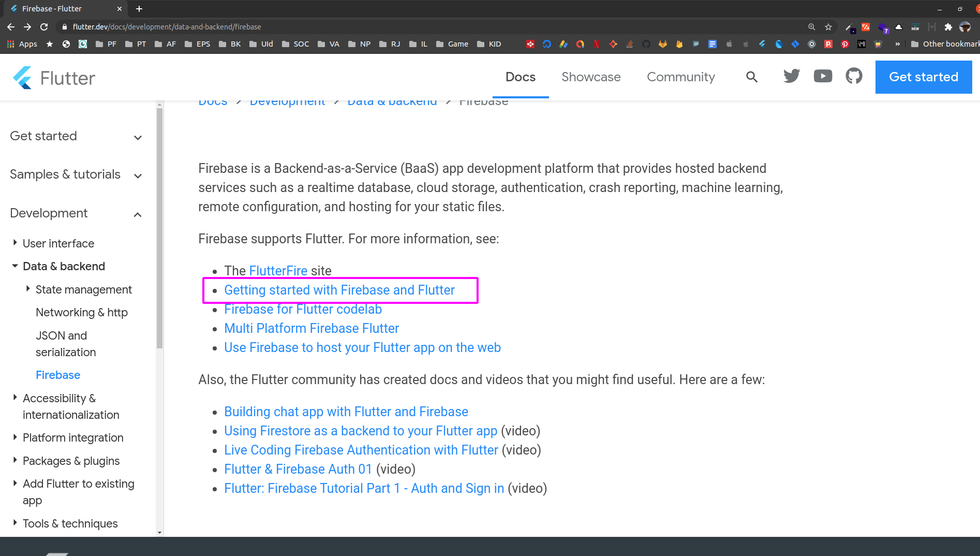Open the Apps bookmark shortcut
The width and height of the screenshot is (980, 556).
[22, 44]
